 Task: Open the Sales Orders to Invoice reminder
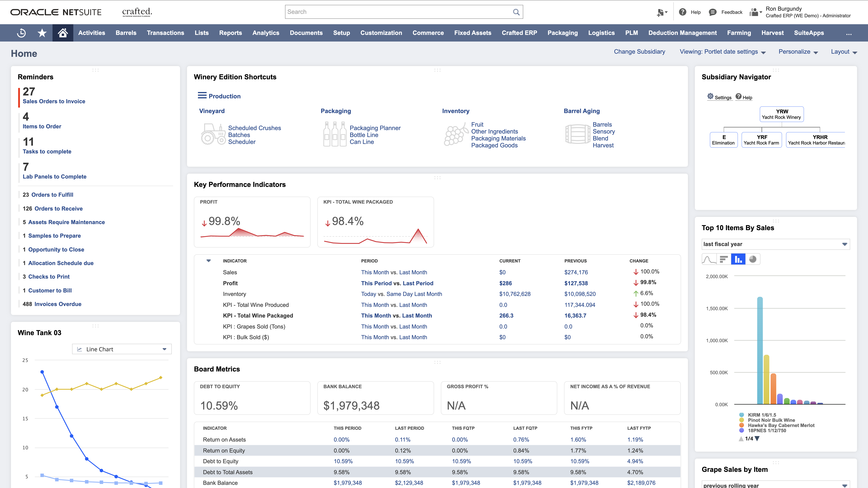click(54, 101)
